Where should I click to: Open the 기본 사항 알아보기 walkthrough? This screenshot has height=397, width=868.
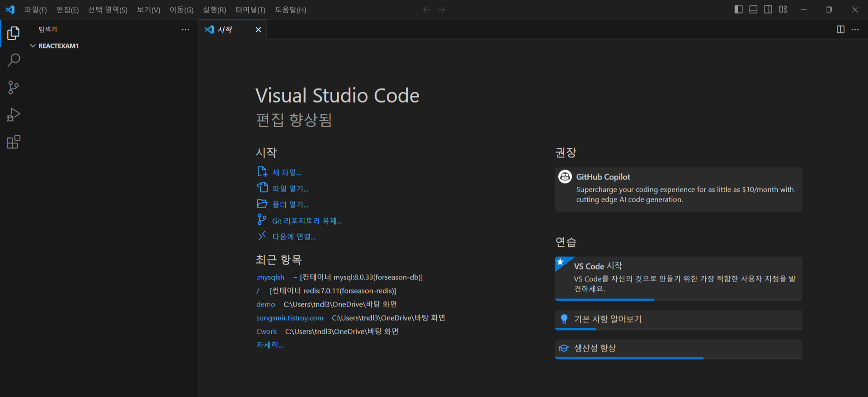point(679,320)
